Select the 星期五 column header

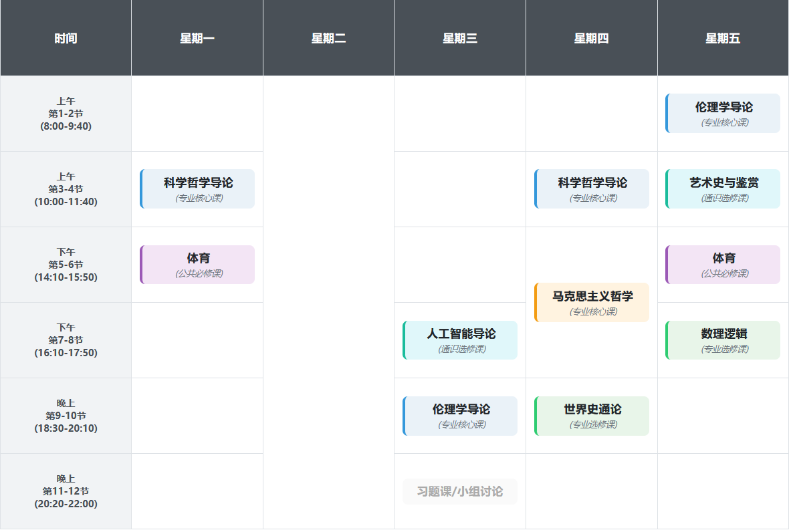(723, 38)
